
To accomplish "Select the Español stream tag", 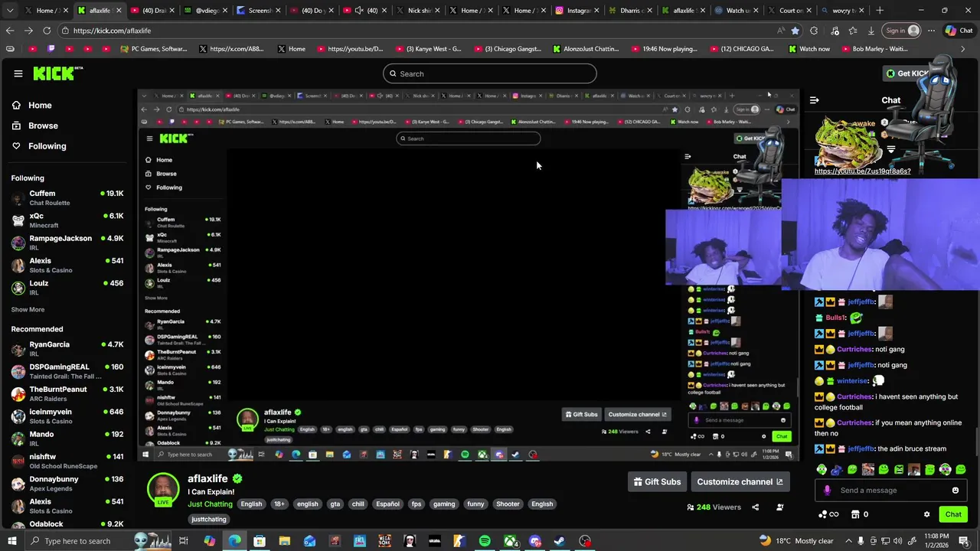I will (387, 504).
